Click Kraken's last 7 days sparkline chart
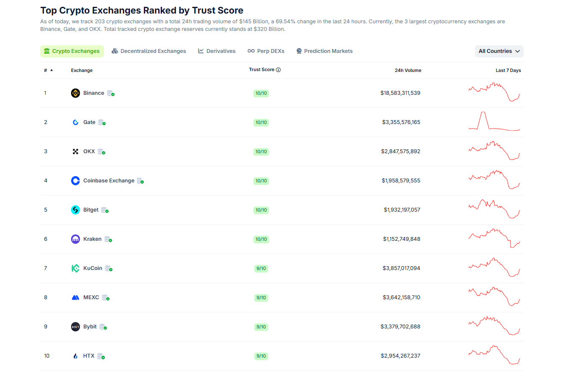This screenshot has width=588, height=372. (x=494, y=239)
